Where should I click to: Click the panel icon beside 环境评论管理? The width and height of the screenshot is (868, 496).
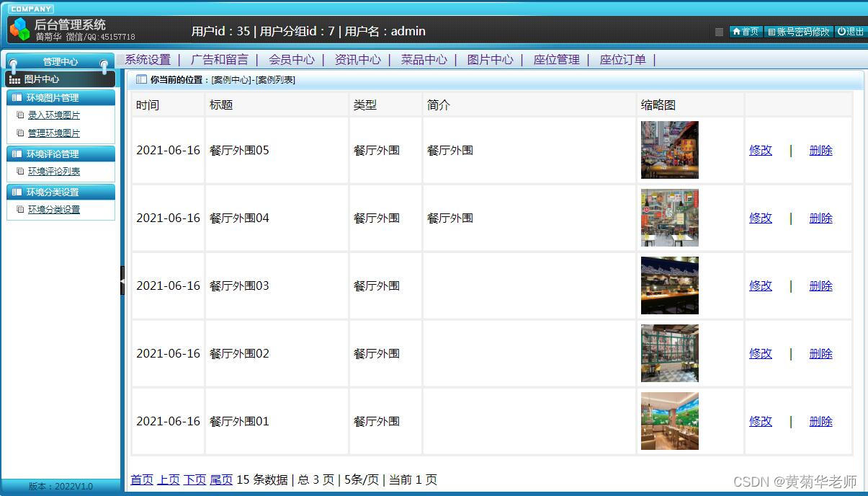(17, 154)
